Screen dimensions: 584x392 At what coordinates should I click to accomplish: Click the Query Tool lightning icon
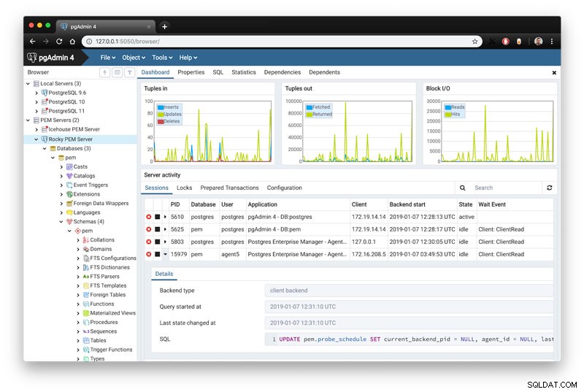[x=104, y=72]
